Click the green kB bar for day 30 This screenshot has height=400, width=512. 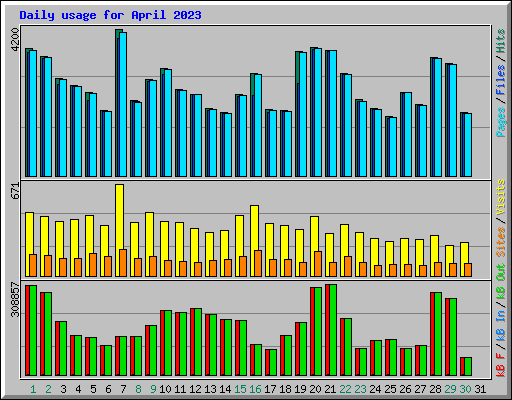(468, 366)
